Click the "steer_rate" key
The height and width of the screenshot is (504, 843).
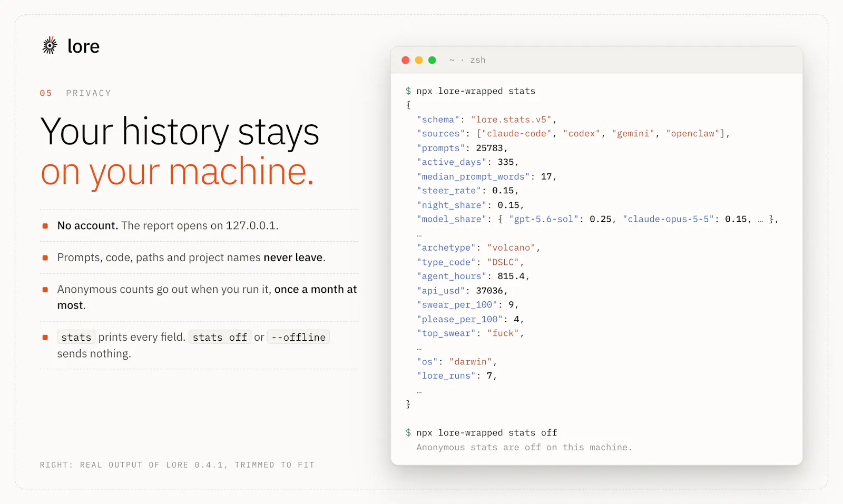[449, 191]
